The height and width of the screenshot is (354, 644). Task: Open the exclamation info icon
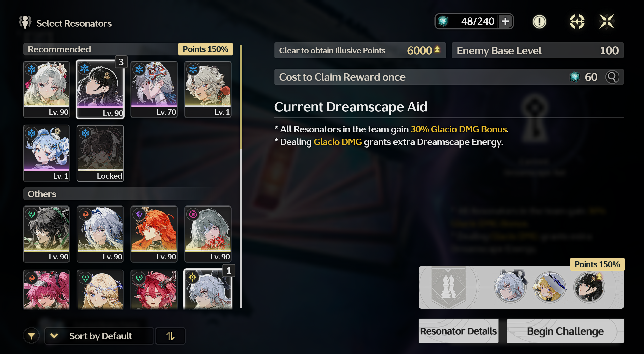(539, 22)
